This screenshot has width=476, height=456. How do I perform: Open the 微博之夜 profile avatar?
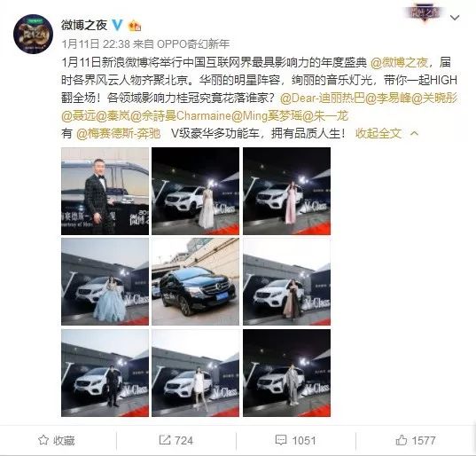33,34
